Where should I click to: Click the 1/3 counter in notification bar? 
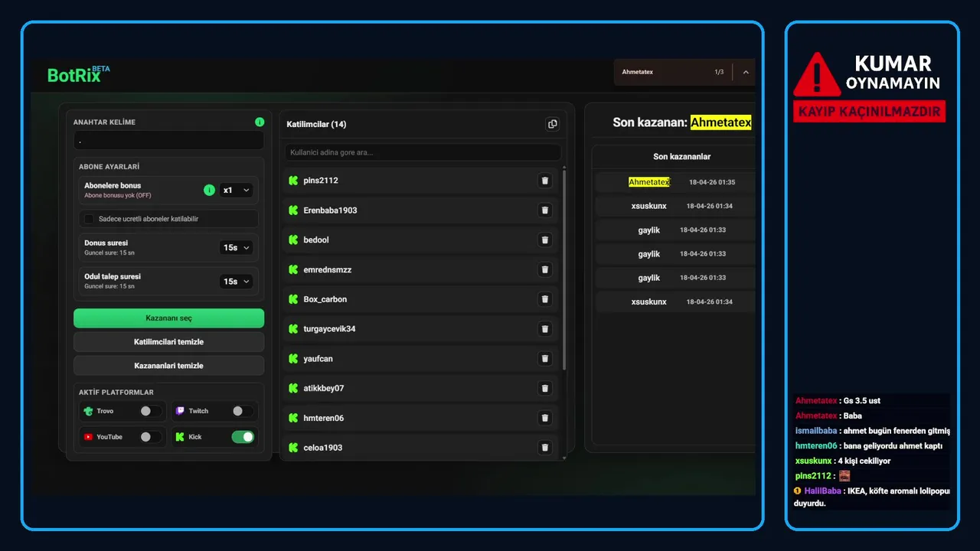point(719,72)
